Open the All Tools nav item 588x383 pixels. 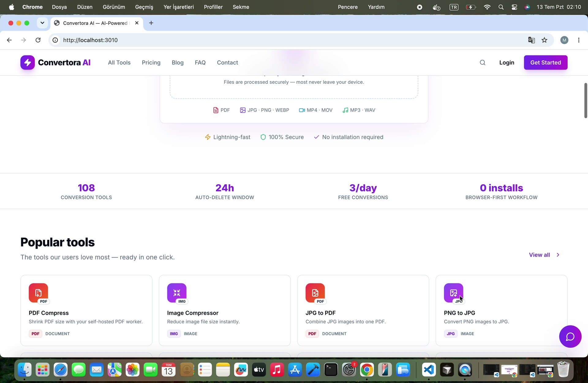coord(119,63)
